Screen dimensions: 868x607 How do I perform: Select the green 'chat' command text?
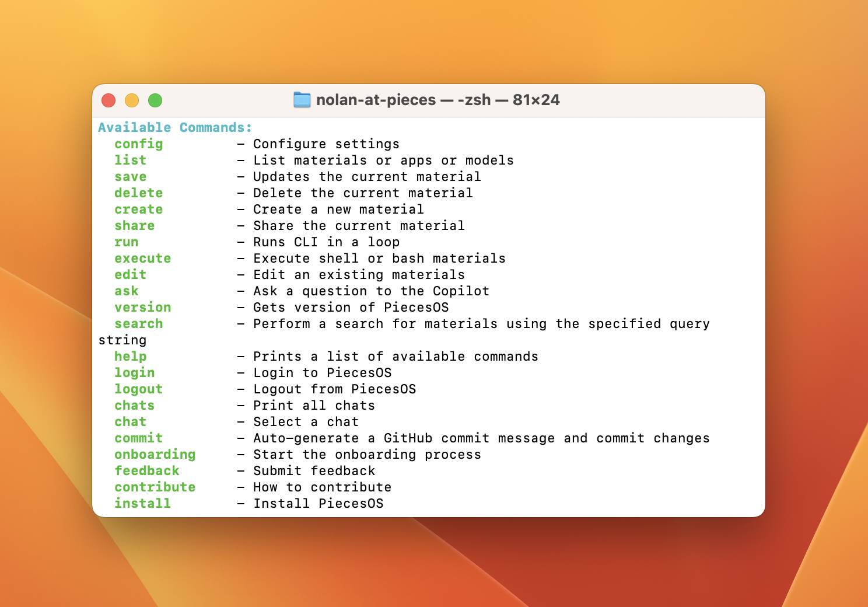tap(131, 421)
